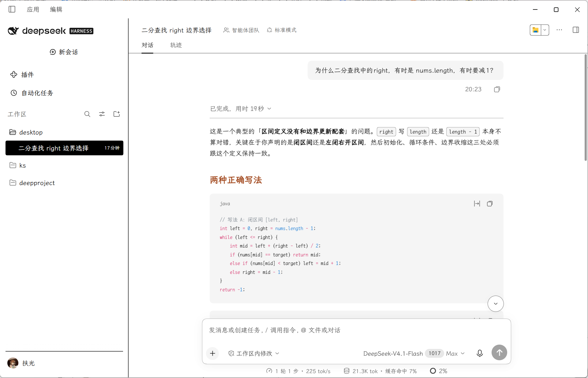The width and height of the screenshot is (588, 378).
Task: Open the 编辑 menu
Action: [56, 9]
